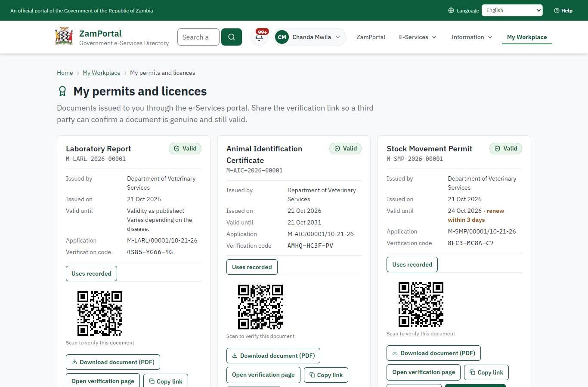Image resolution: width=588 pixels, height=387 pixels.
Task: Click the Help question mark icon
Action: [557, 10]
